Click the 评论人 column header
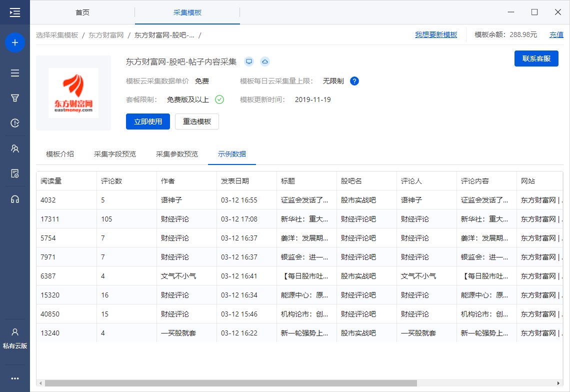 point(427,181)
